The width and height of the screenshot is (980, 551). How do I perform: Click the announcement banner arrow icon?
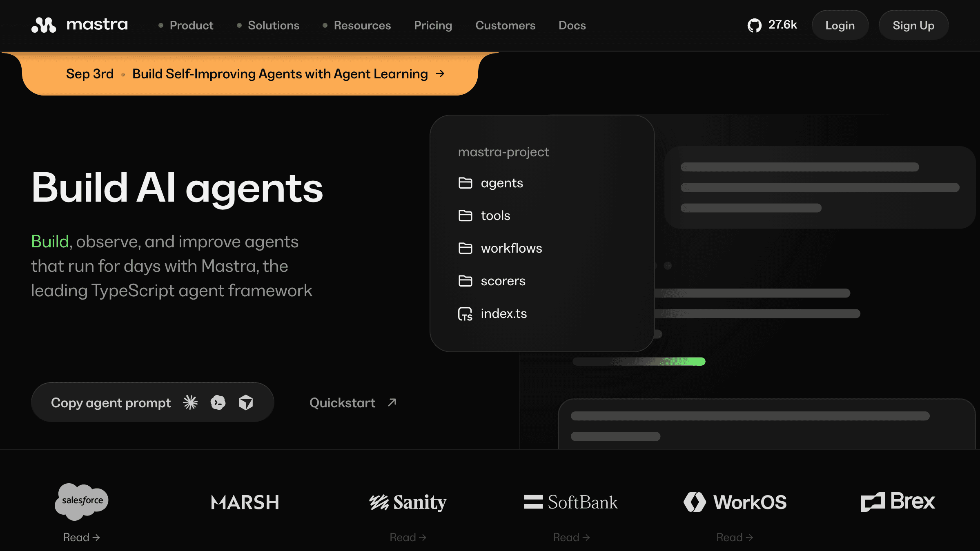click(440, 73)
